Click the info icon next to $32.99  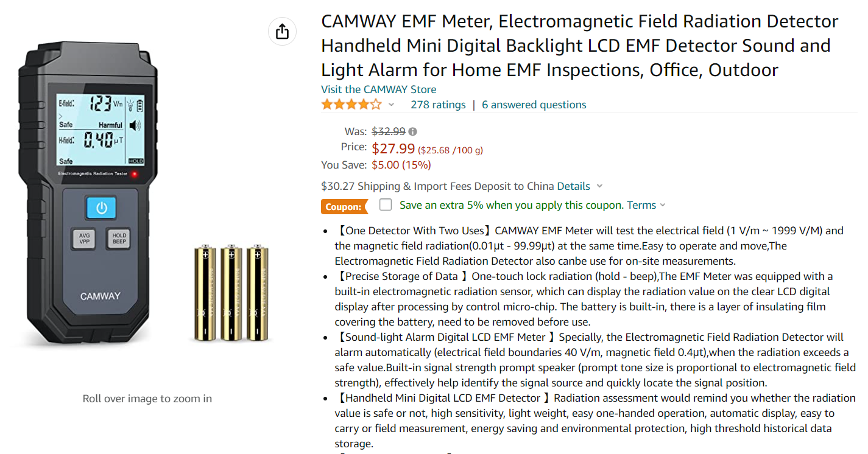click(x=413, y=131)
